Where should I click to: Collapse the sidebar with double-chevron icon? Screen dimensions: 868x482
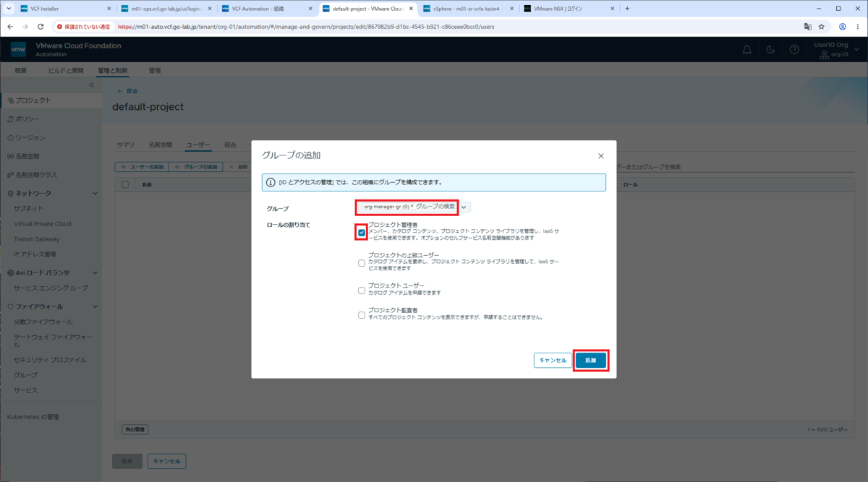click(x=92, y=85)
